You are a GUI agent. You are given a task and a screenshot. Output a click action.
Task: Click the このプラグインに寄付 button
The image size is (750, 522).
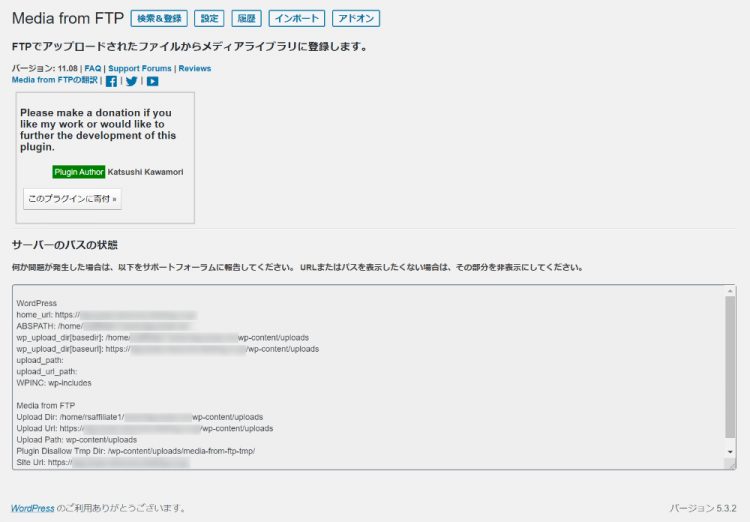(72, 199)
